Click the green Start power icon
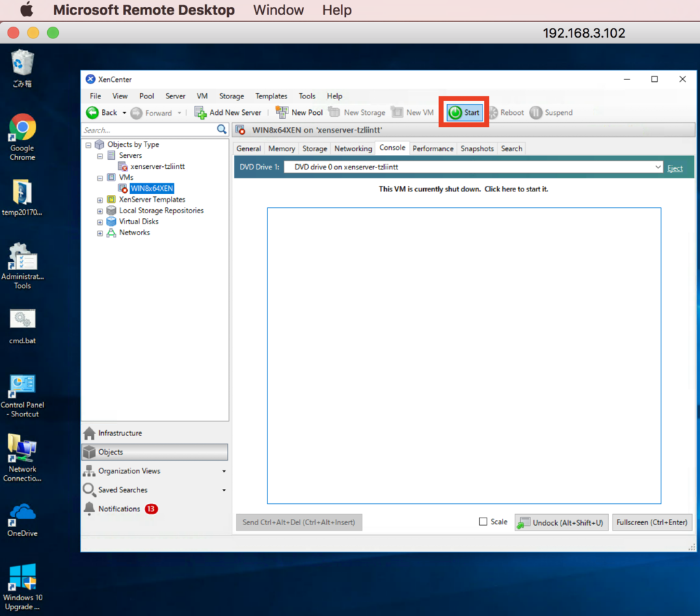The width and height of the screenshot is (700, 616). (x=455, y=113)
